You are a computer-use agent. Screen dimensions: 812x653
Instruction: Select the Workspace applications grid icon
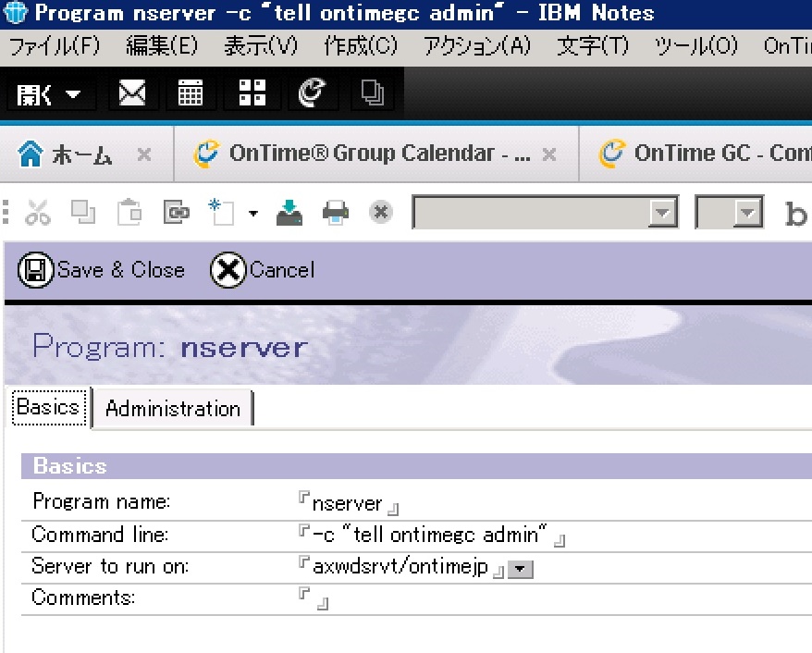252,92
